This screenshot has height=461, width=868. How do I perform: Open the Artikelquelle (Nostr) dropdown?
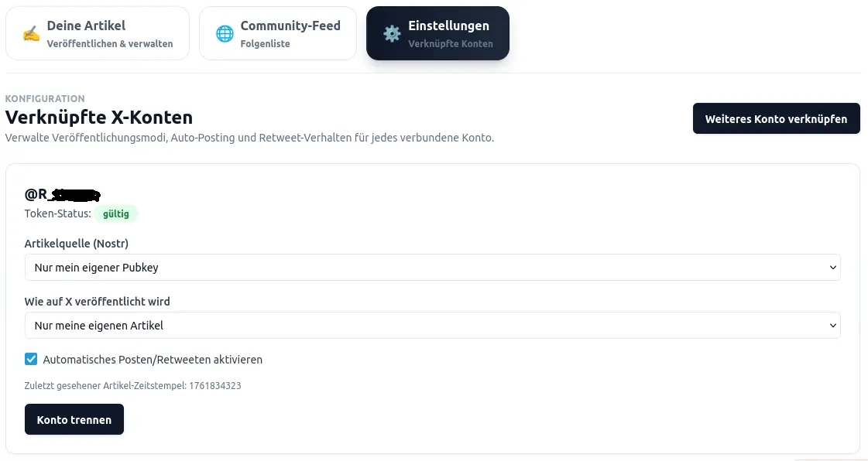click(432, 268)
